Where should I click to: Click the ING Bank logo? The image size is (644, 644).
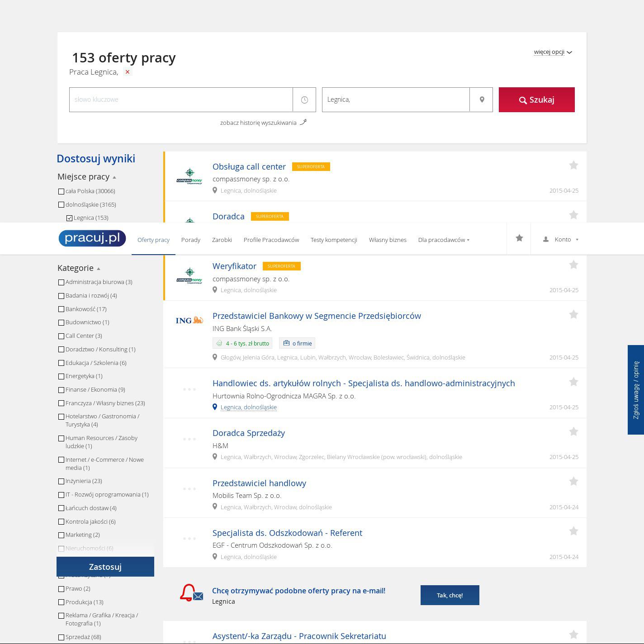(x=189, y=320)
